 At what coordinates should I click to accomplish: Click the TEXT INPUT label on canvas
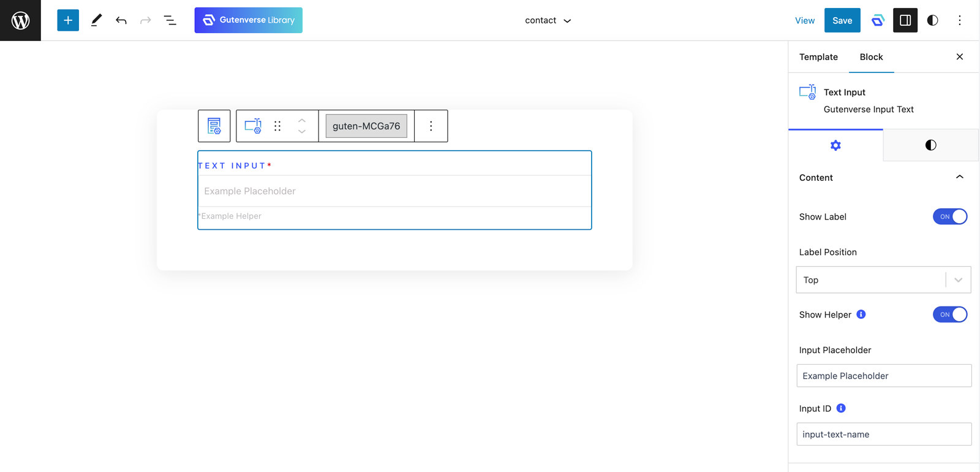[x=235, y=166]
